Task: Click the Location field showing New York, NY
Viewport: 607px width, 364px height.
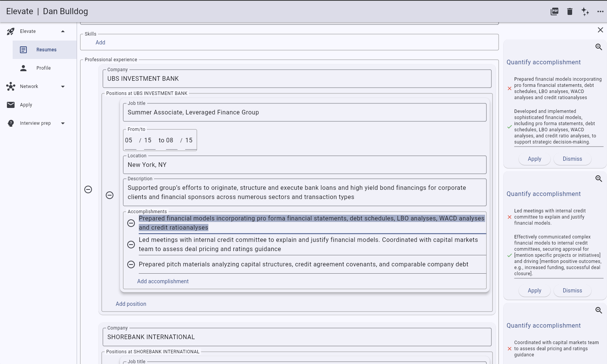Action: tap(305, 165)
